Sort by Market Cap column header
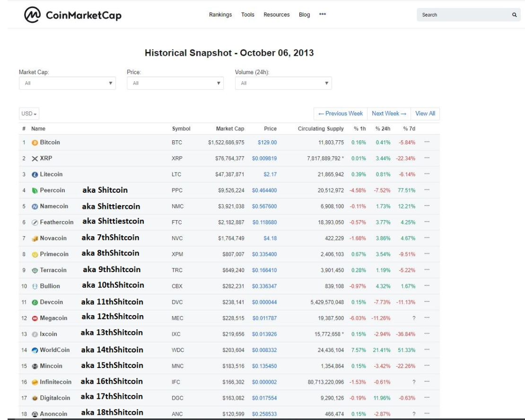Image resolution: width=525 pixels, height=420 pixels. 230,129
